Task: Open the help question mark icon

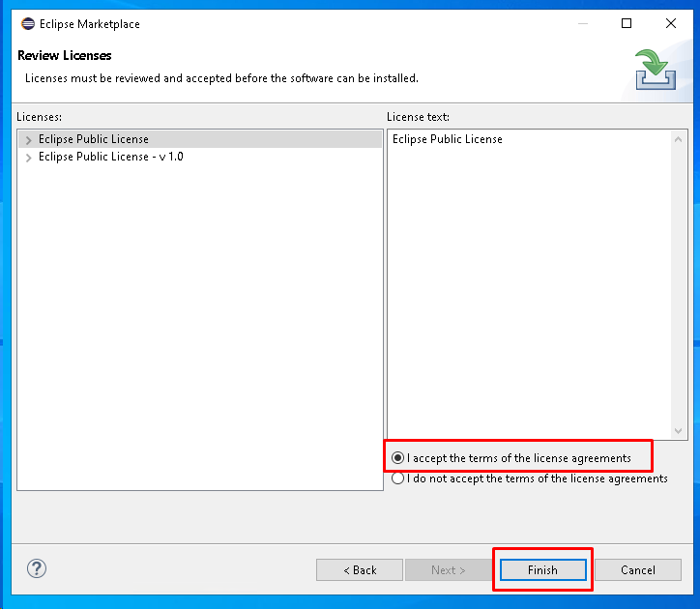Action: [37, 568]
